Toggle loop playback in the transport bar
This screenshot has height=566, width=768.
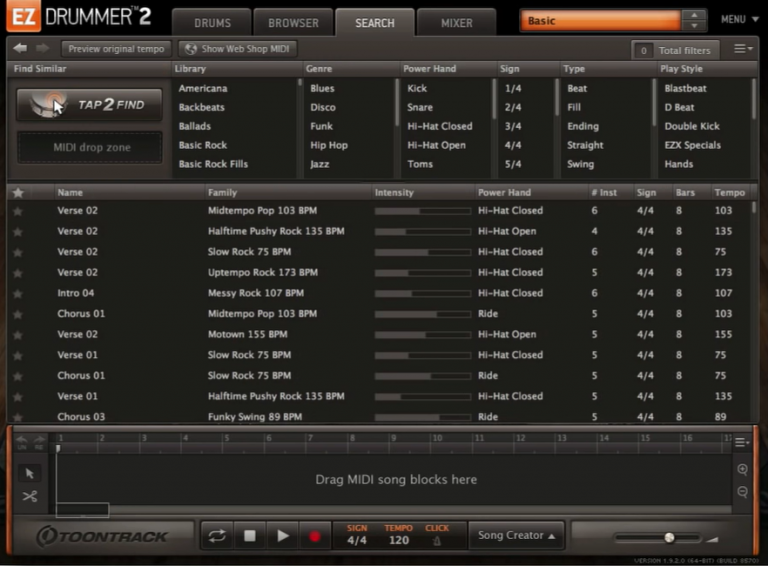tap(217, 536)
